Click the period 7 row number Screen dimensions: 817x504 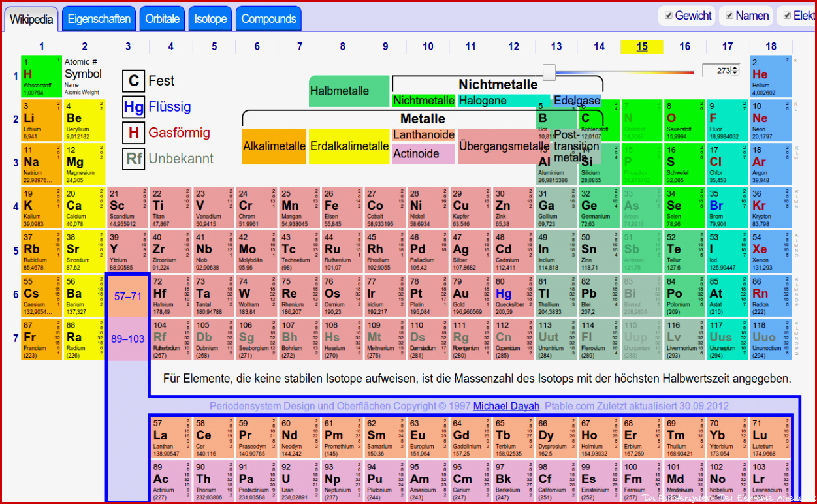point(16,339)
